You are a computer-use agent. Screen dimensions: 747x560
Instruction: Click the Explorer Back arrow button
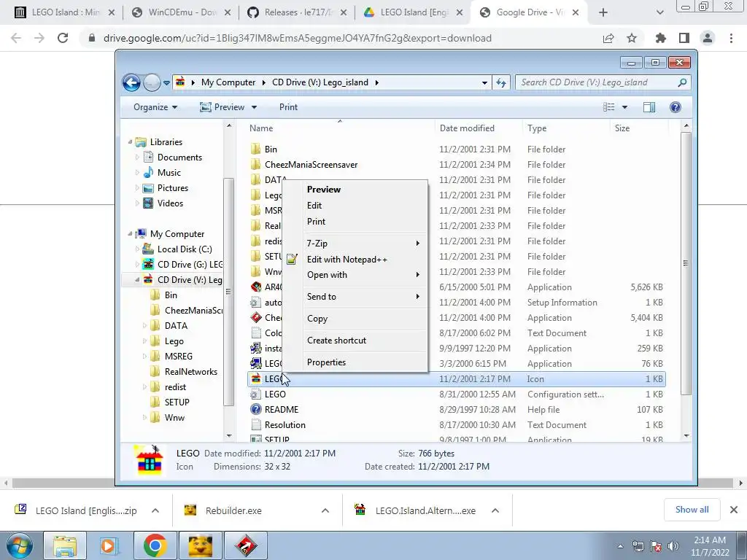pos(131,83)
